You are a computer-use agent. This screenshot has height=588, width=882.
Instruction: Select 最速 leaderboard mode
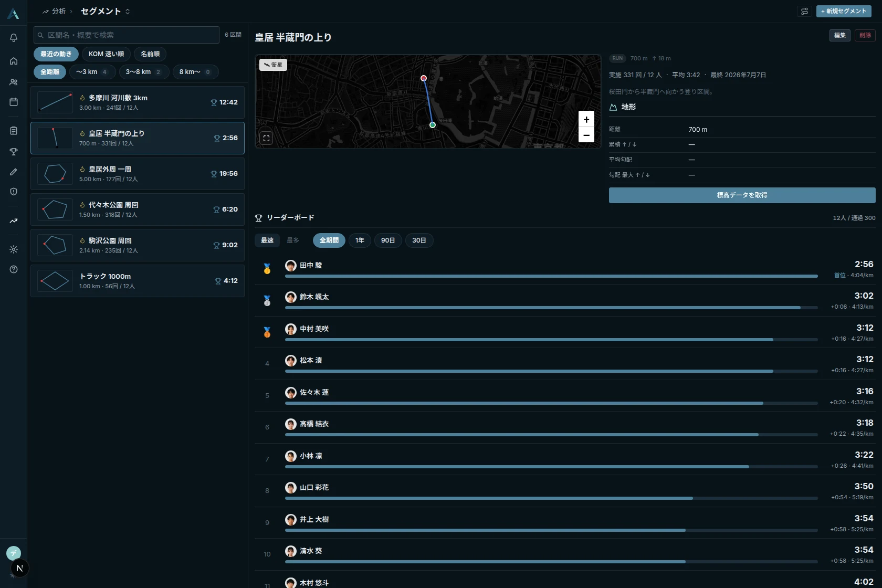tap(267, 240)
